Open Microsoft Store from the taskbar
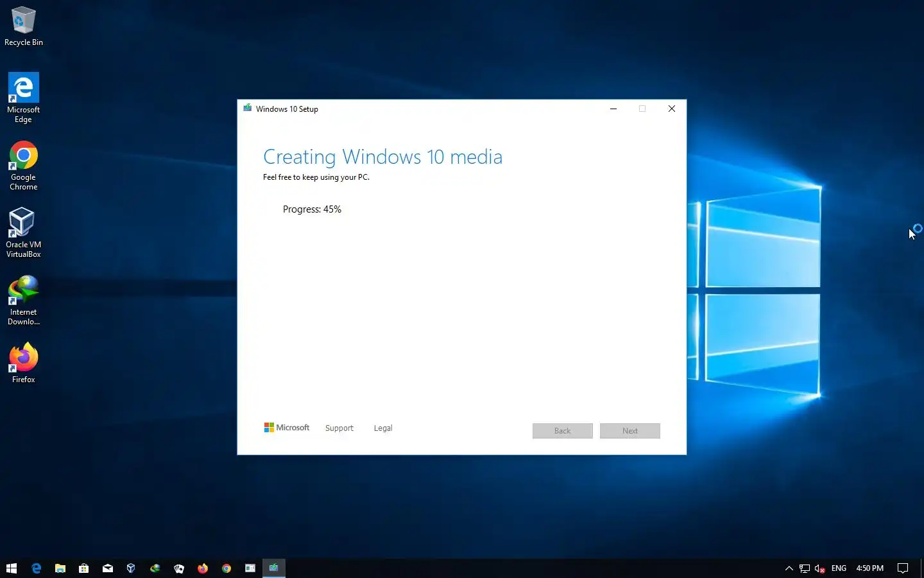Screen dimensions: 924x578 point(83,568)
